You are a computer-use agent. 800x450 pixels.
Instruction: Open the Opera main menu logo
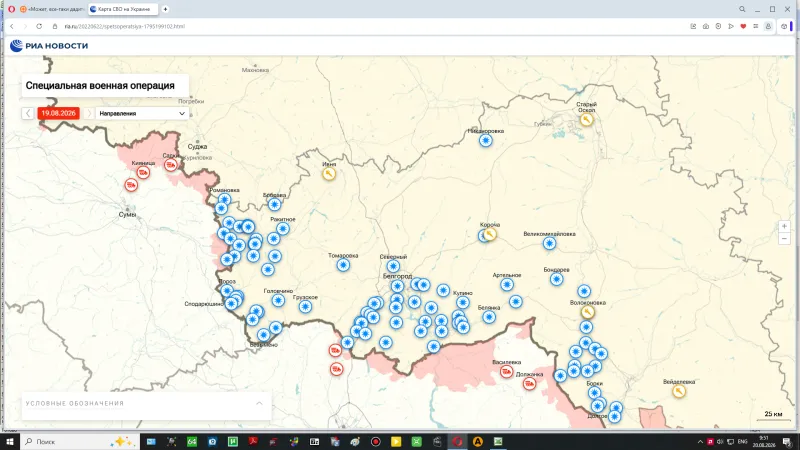pyautogui.click(x=11, y=9)
